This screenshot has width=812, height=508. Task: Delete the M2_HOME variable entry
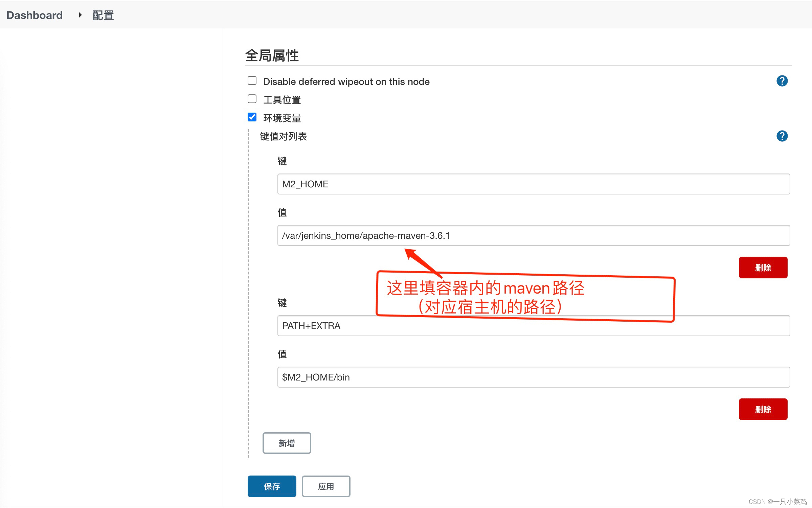coord(763,268)
